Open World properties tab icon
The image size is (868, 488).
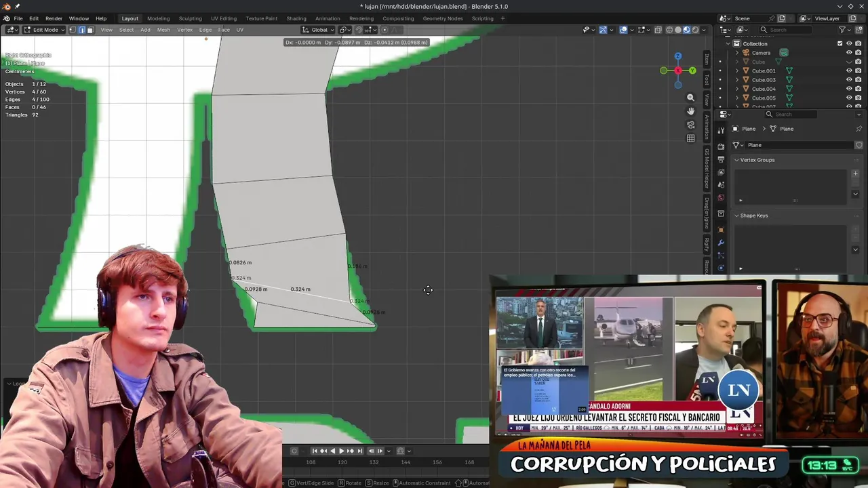(721, 197)
